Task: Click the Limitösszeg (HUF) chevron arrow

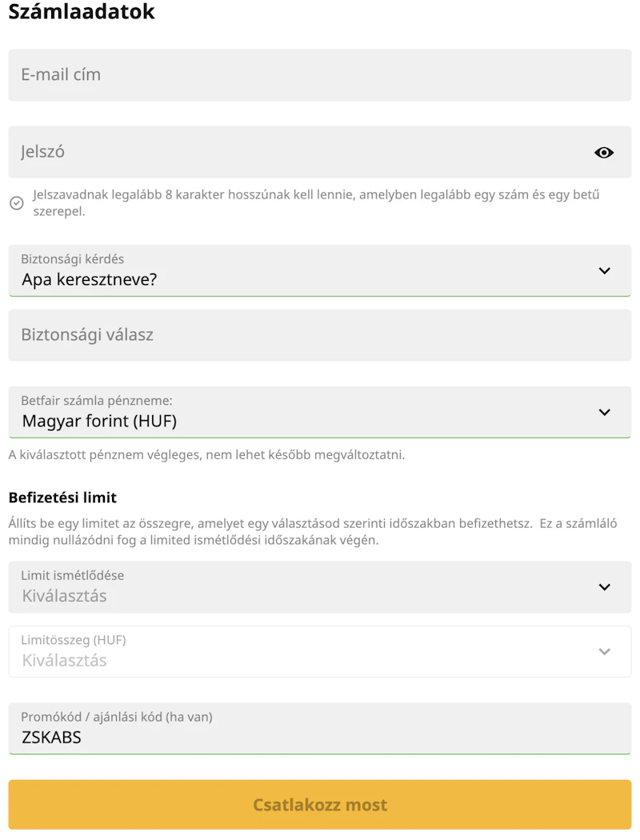Action: [x=604, y=651]
